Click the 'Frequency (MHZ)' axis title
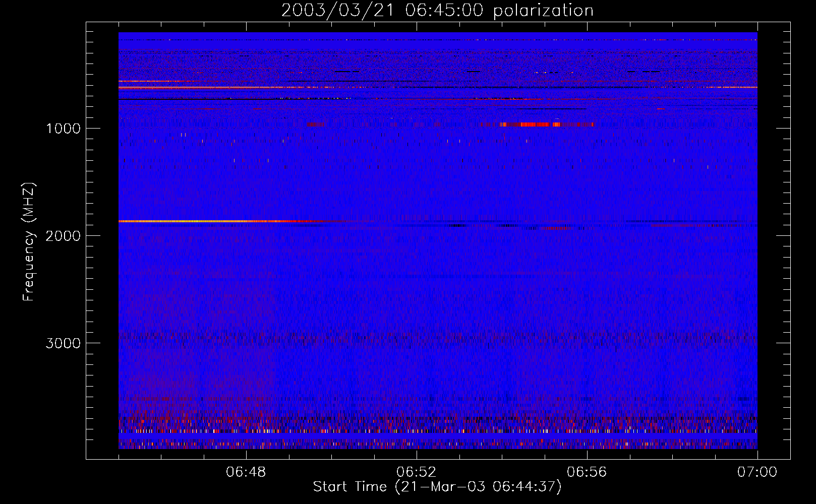This screenshot has width=816, height=504. (29, 242)
